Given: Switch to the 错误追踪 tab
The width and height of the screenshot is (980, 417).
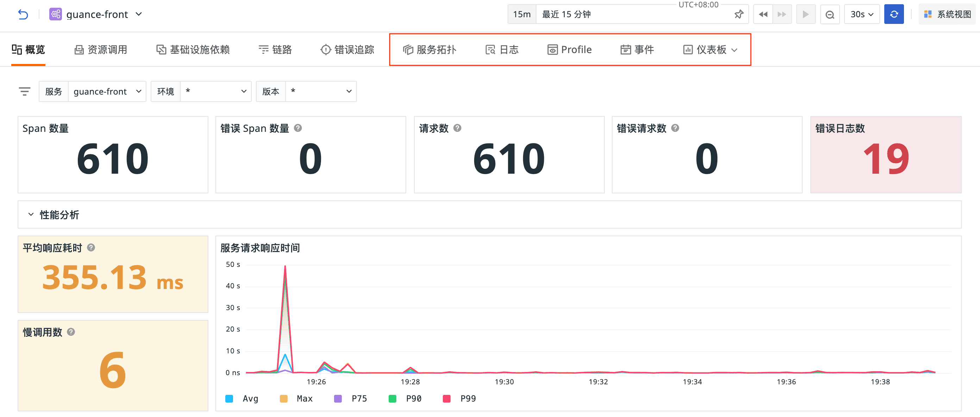Looking at the screenshot, I should pos(347,50).
